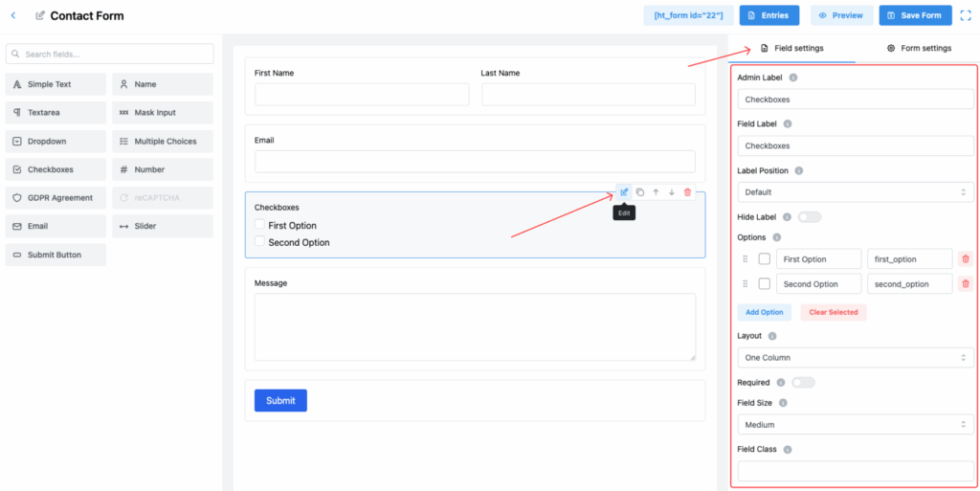980x491 pixels.
Task: Click the Email input in form
Action: tap(475, 162)
